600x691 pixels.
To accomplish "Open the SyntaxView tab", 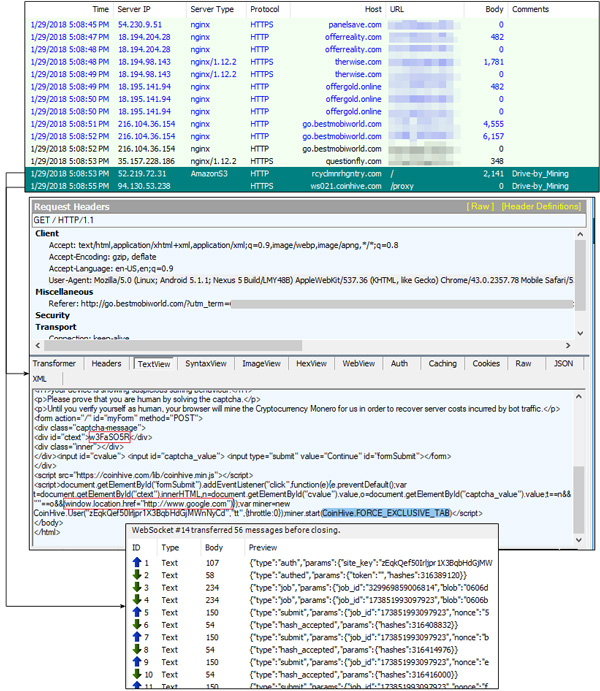I will click(206, 364).
